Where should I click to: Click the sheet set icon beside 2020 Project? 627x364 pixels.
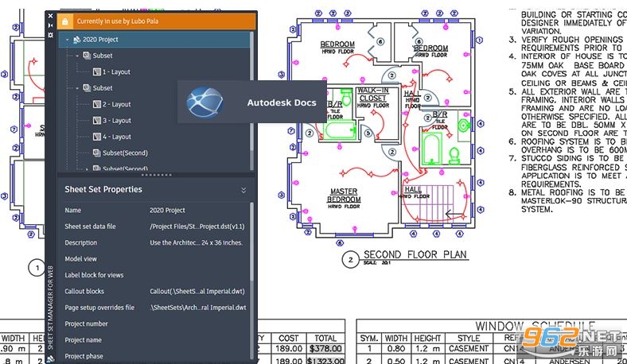pos(77,40)
